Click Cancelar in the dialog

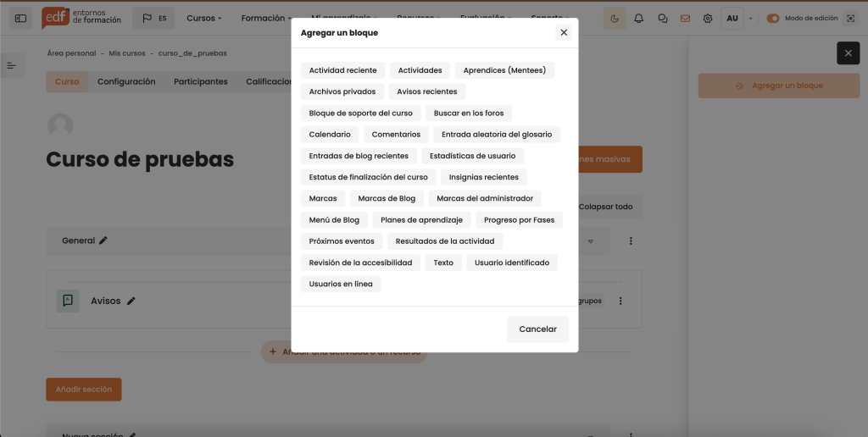click(x=538, y=329)
